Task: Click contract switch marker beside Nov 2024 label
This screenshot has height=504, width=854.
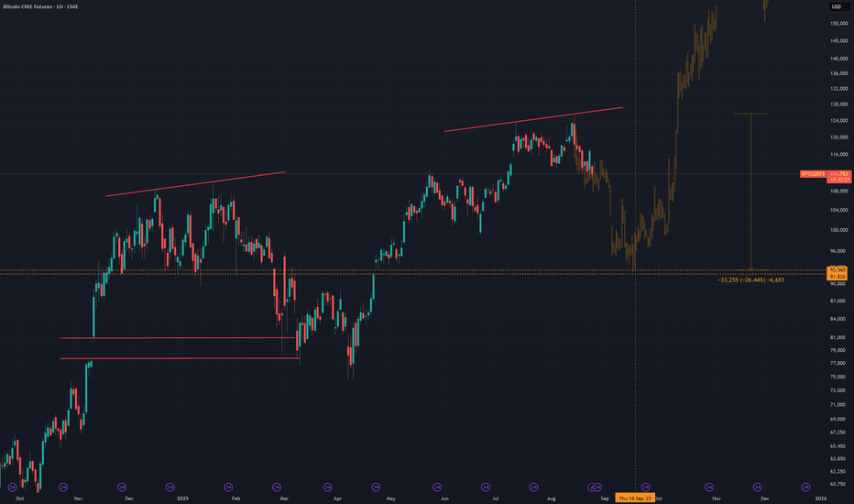Action: click(x=63, y=488)
